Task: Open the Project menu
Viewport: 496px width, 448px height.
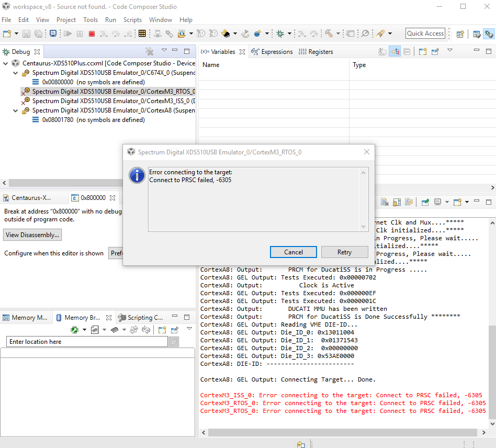Action: [x=66, y=19]
